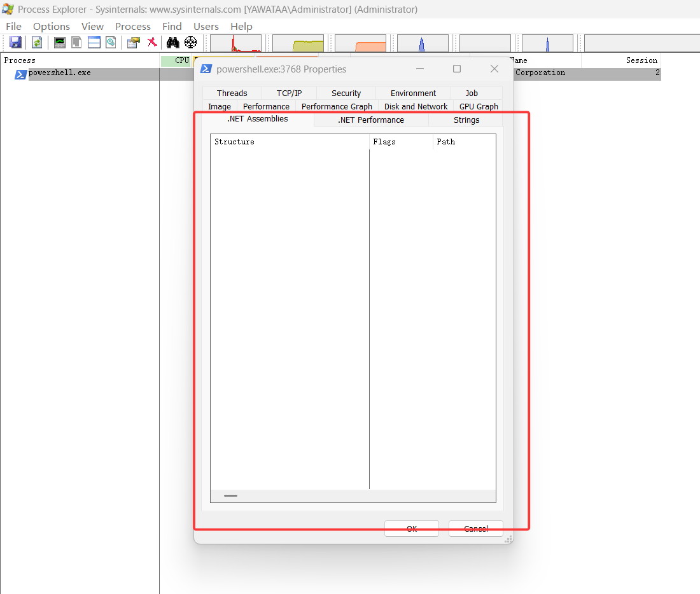The width and height of the screenshot is (700, 594).
Task: Open process Properties toolbar icon
Action: pyautogui.click(x=133, y=43)
